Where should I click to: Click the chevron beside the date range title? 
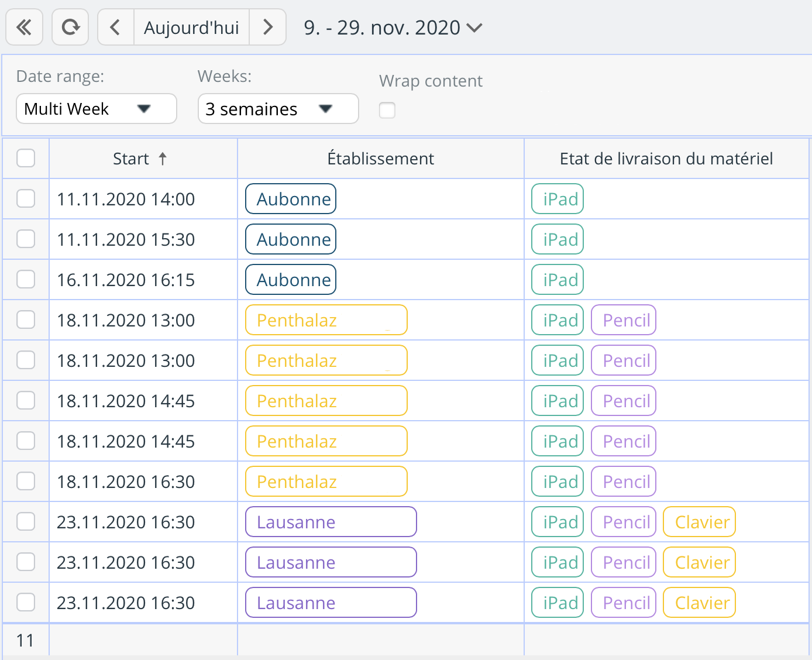(474, 27)
